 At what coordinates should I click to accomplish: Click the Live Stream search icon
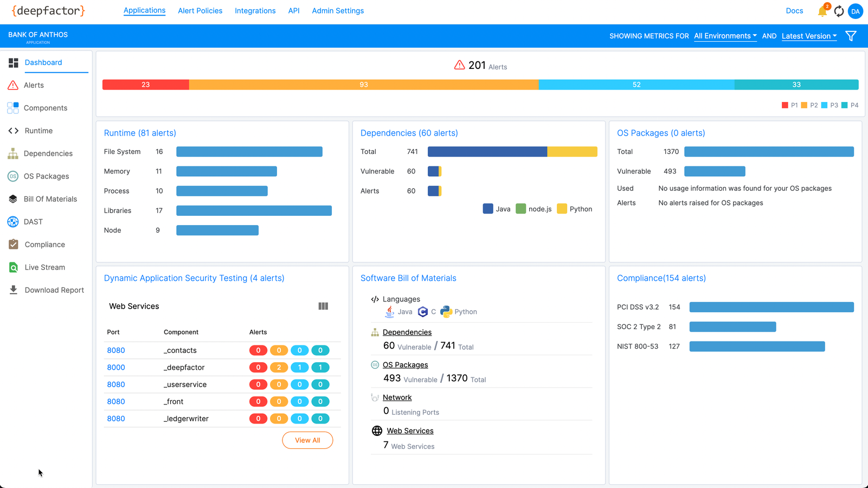[x=14, y=267]
